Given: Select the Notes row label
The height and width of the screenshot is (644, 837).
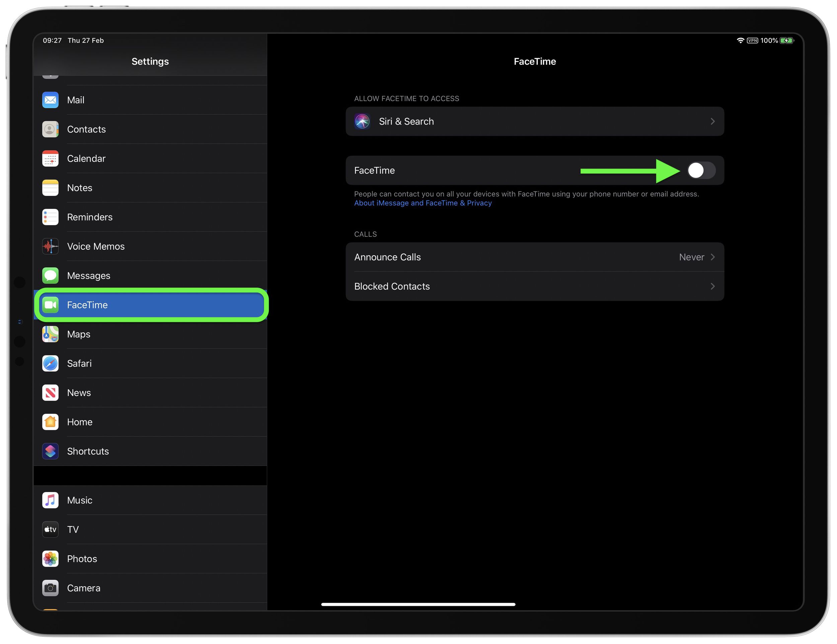Looking at the screenshot, I should (80, 188).
